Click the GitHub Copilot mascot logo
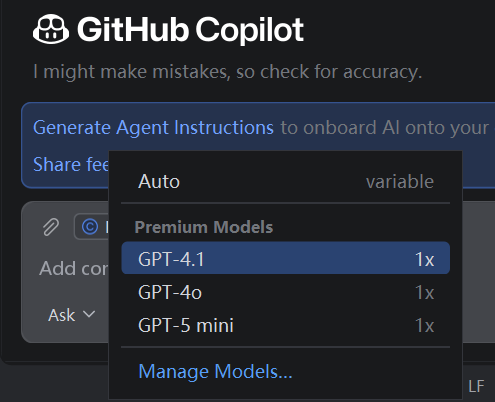 pyautogui.click(x=51, y=29)
